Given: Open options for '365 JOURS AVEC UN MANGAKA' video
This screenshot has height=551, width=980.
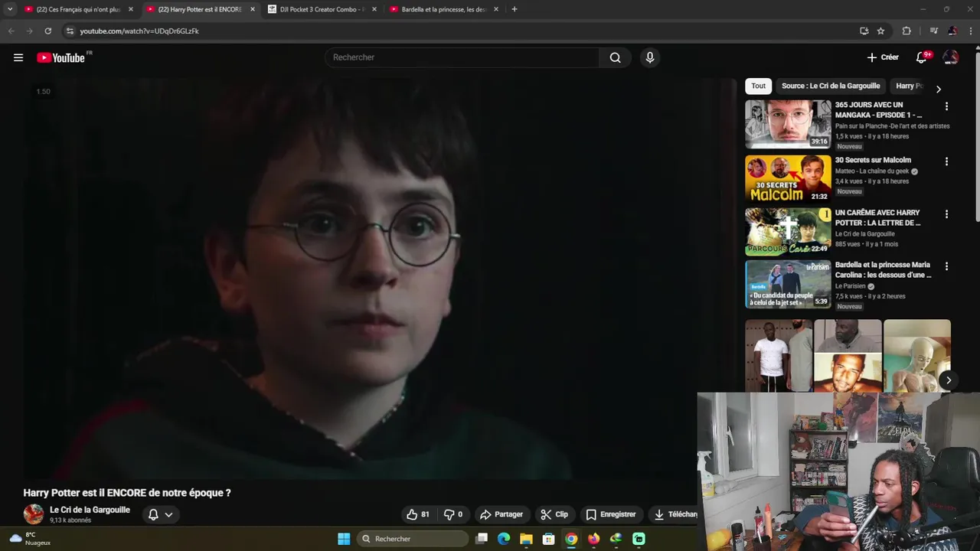Looking at the screenshot, I should 946,106.
